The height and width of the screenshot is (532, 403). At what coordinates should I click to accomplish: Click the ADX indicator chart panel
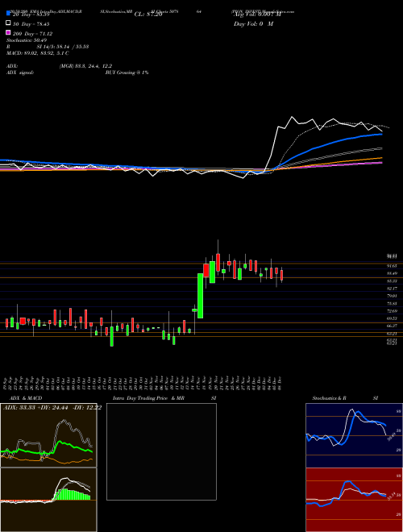(48, 435)
